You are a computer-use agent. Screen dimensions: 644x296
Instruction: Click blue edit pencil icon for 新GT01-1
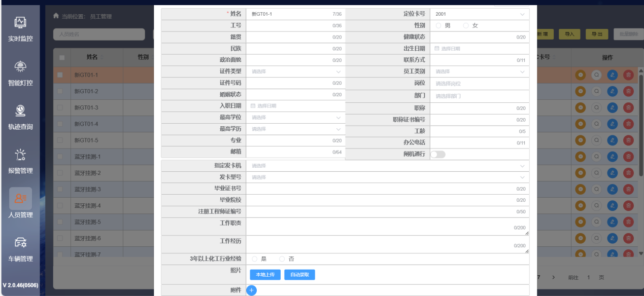coord(612,75)
